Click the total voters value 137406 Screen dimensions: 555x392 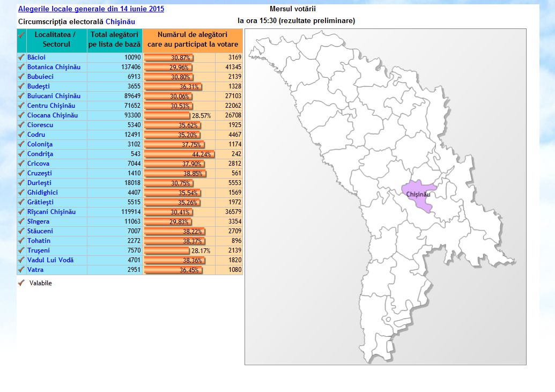131,67
